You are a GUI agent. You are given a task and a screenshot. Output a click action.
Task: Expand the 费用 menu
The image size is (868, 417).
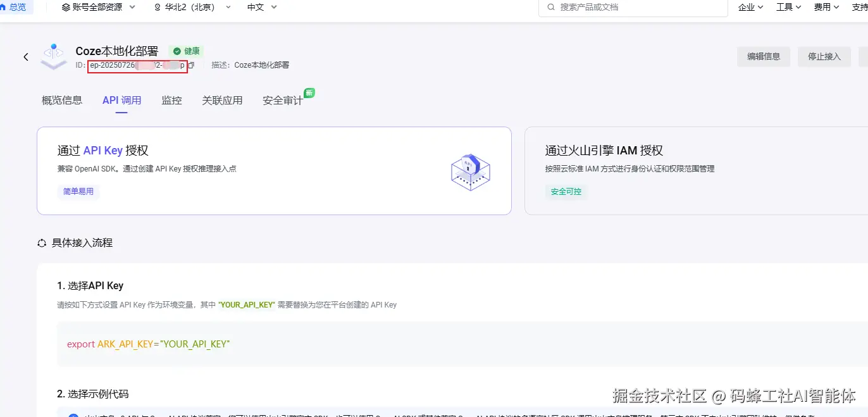[827, 7]
